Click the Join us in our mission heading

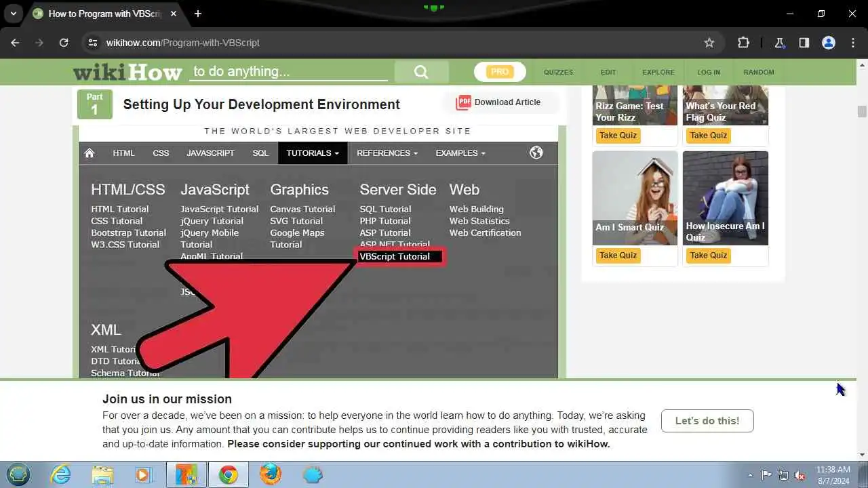(x=167, y=399)
